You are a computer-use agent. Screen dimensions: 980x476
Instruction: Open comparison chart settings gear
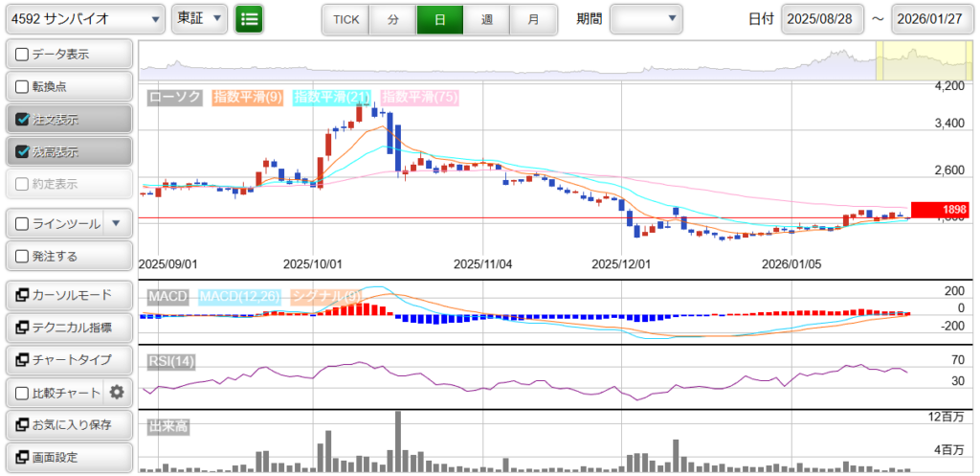[118, 392]
